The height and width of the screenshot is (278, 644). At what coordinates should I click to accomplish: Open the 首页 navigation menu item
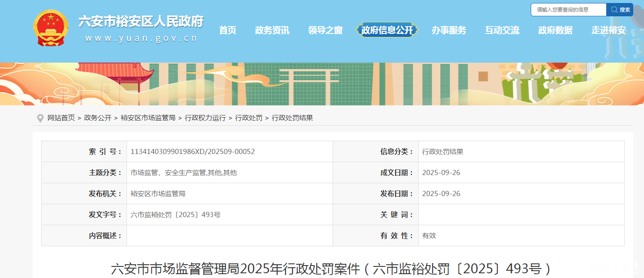click(x=227, y=30)
